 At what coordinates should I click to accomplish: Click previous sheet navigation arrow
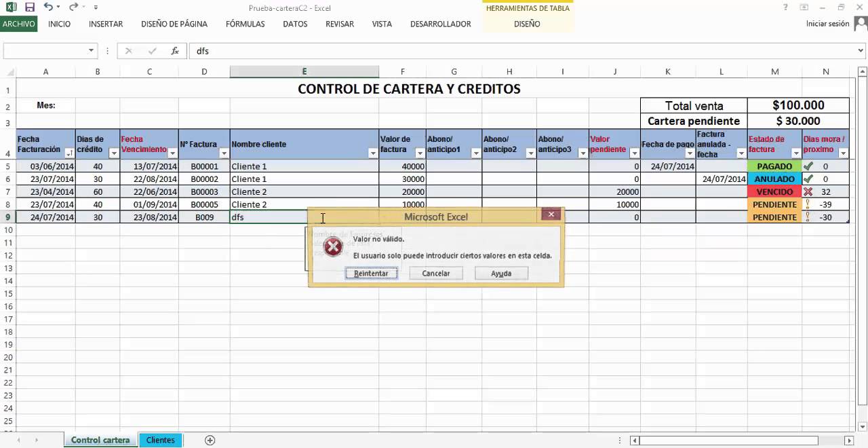tap(19, 441)
